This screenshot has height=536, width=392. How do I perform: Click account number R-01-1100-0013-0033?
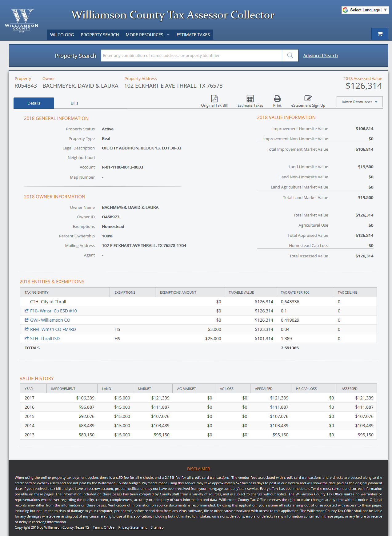(122, 167)
